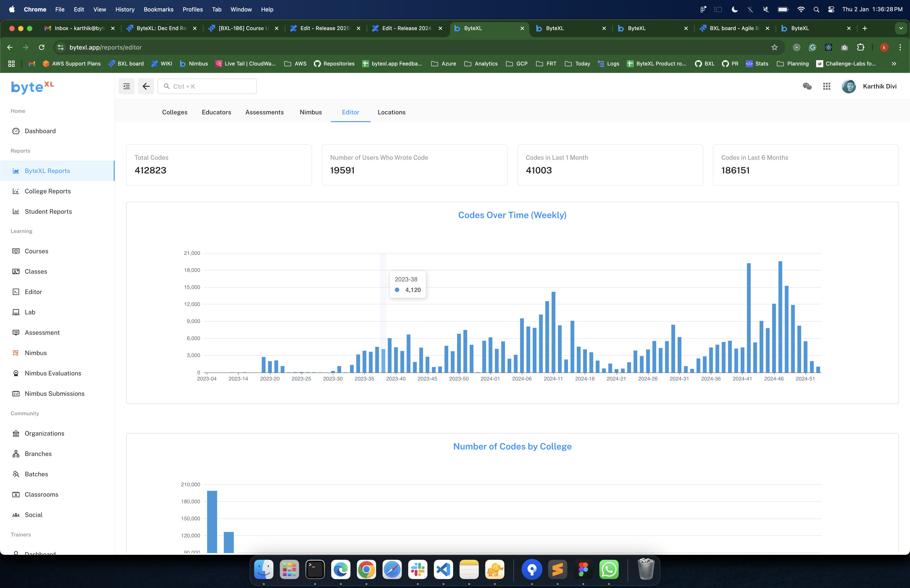The image size is (910, 588).
Task: Toggle macOS Focus moon icon in the menu bar
Action: 734,9
